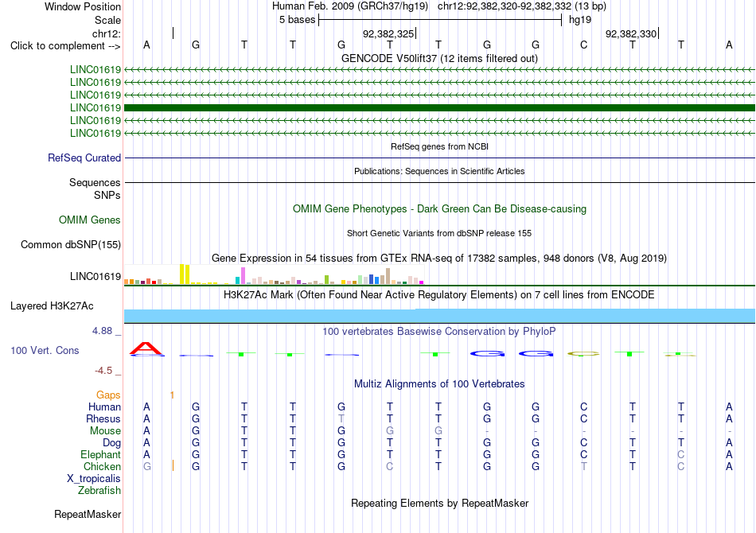This screenshot has height=533, width=756.
Task: Select the Zebrafish row label
Action: (99, 490)
